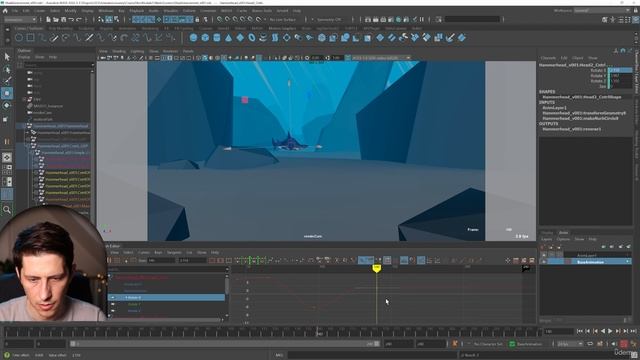
Task: Pick the Select tool arrow in toolbox
Action: point(7,57)
